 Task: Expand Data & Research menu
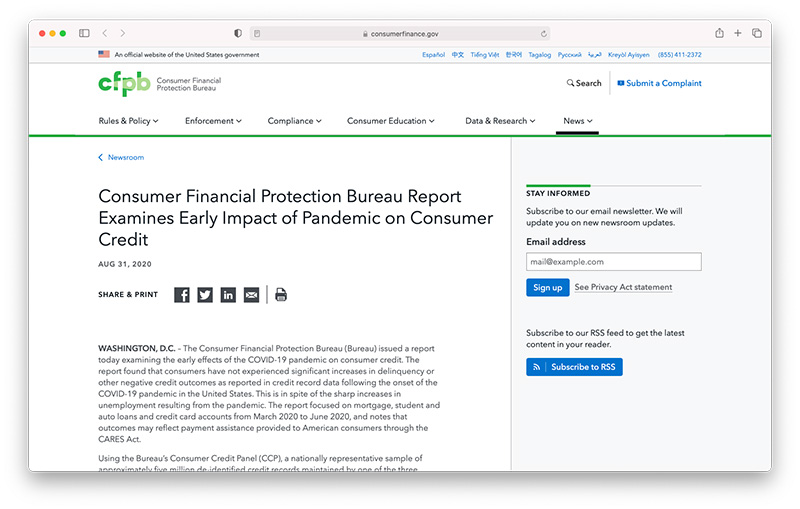pyautogui.click(x=500, y=121)
